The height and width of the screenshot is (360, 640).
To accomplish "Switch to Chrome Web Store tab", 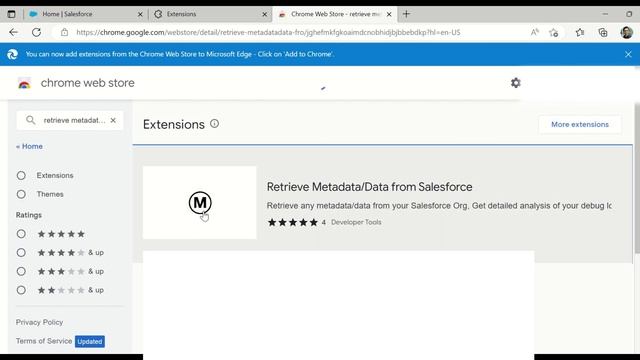I will click(x=335, y=14).
